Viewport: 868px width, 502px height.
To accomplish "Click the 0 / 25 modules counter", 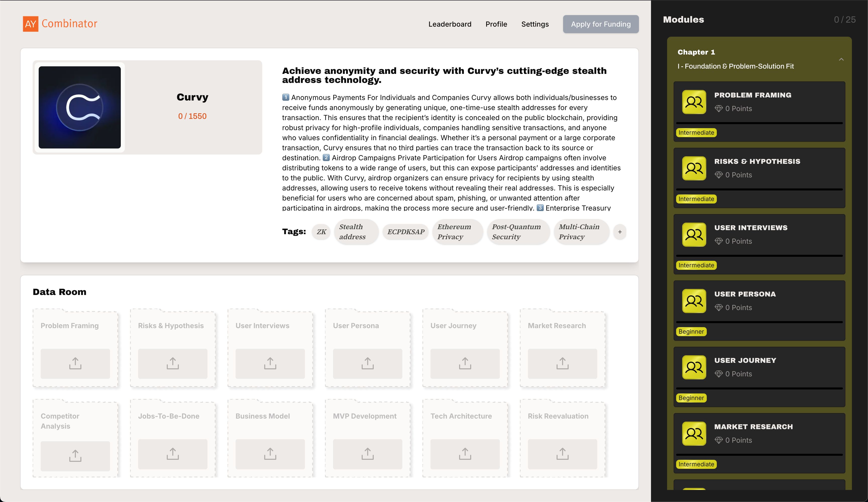I will pos(845,20).
